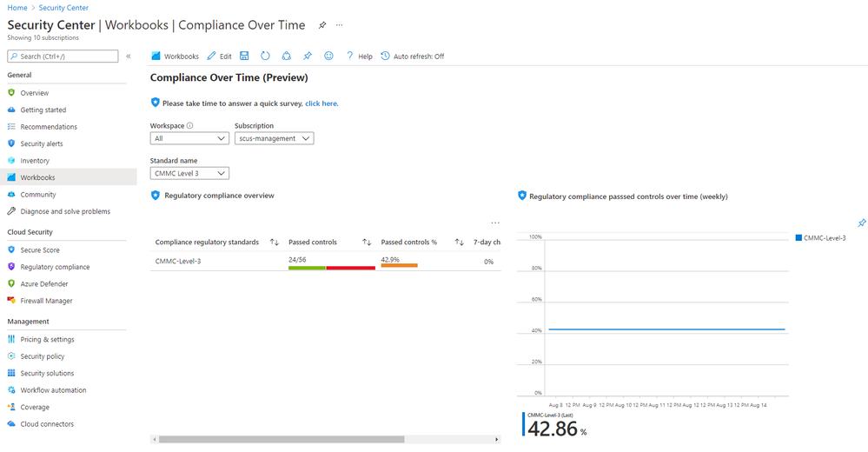868x452 pixels.
Task: Click the Secure Score shield icon
Action: point(11,249)
